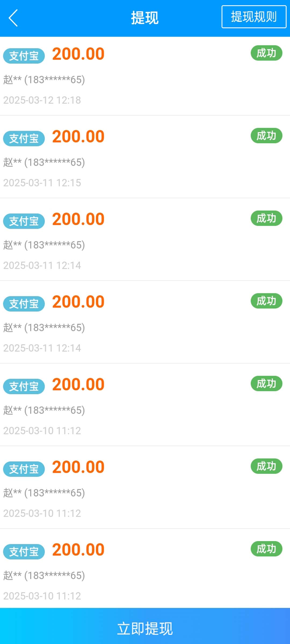Tap account 赵** in 2025-03-11 12:15 record
This screenshot has height=644, width=290.
click(x=44, y=162)
